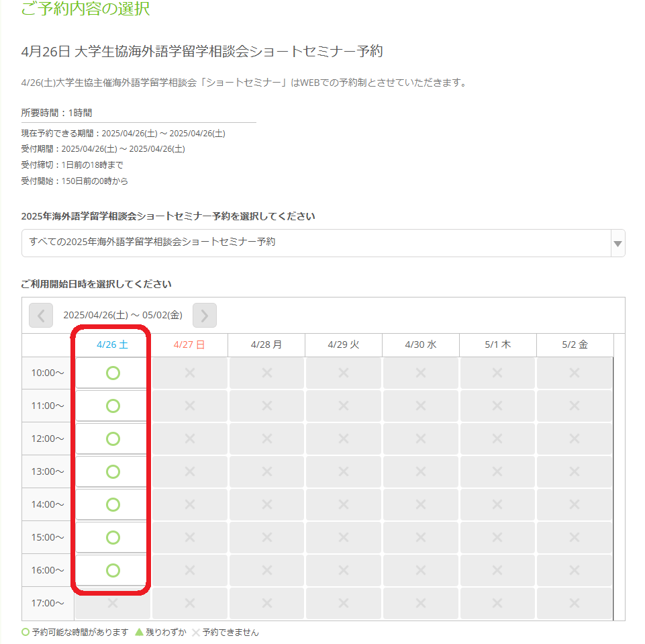
Task: Select the 14:00 available slot on 4/26
Action: (112, 504)
